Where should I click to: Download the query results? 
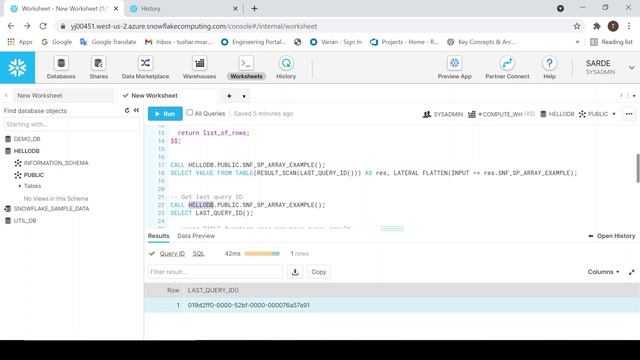pyautogui.click(x=295, y=272)
